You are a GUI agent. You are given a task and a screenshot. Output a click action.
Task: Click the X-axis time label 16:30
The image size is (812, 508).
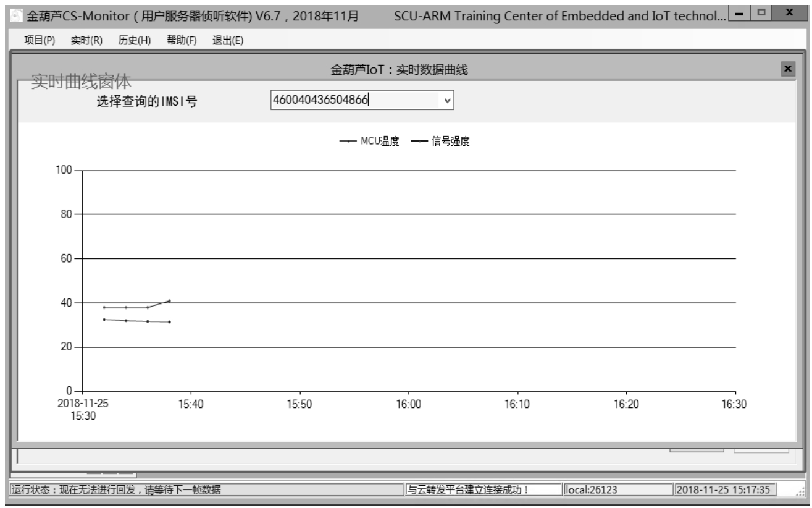tap(735, 404)
